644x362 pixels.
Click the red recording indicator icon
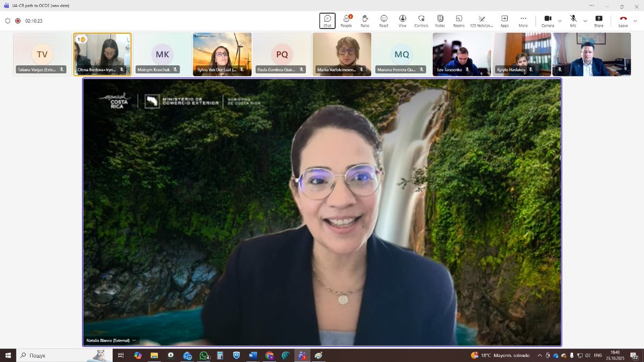[x=18, y=21]
